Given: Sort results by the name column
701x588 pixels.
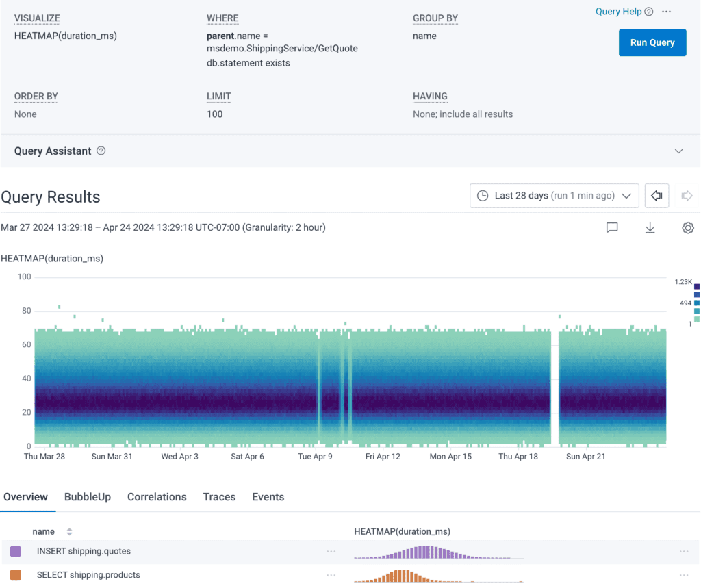Looking at the screenshot, I should [x=69, y=532].
